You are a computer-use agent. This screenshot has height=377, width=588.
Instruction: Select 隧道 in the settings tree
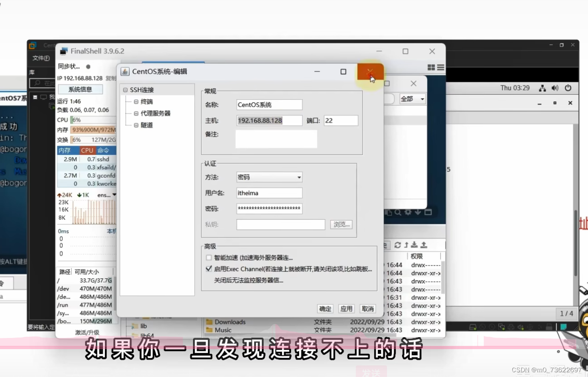147,125
